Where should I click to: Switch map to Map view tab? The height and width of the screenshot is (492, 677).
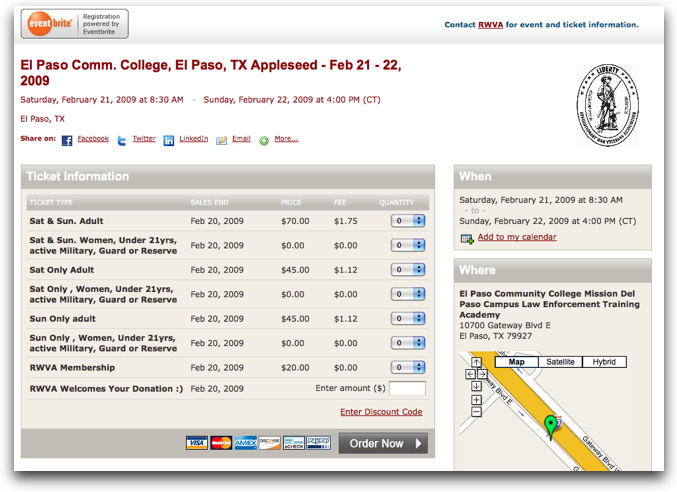516,362
